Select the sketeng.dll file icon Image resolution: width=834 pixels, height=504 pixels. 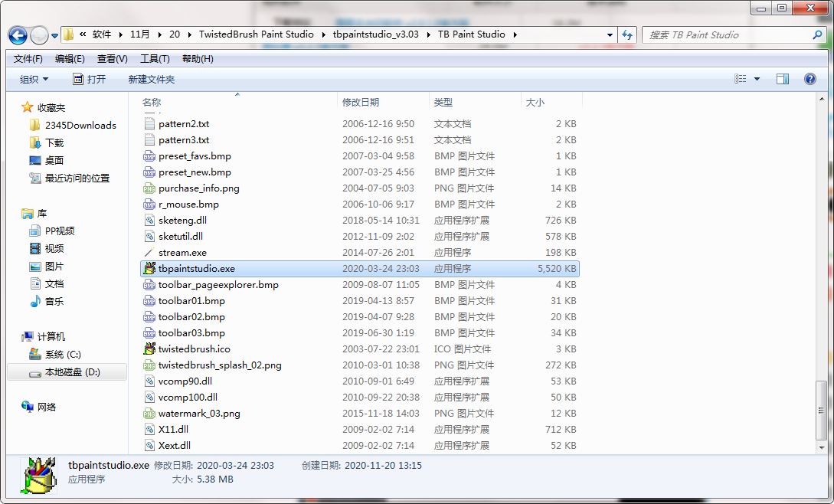click(x=149, y=221)
